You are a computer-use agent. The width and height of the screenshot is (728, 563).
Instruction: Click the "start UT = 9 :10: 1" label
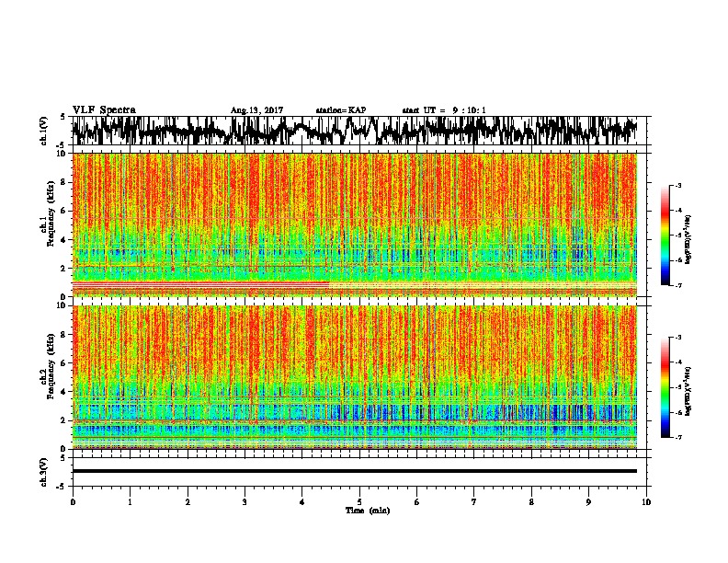click(444, 110)
